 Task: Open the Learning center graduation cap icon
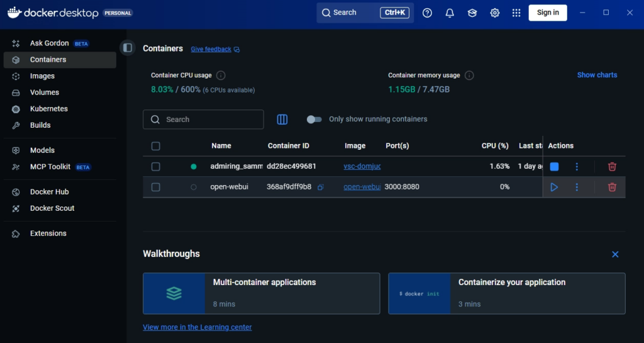pyautogui.click(x=472, y=13)
